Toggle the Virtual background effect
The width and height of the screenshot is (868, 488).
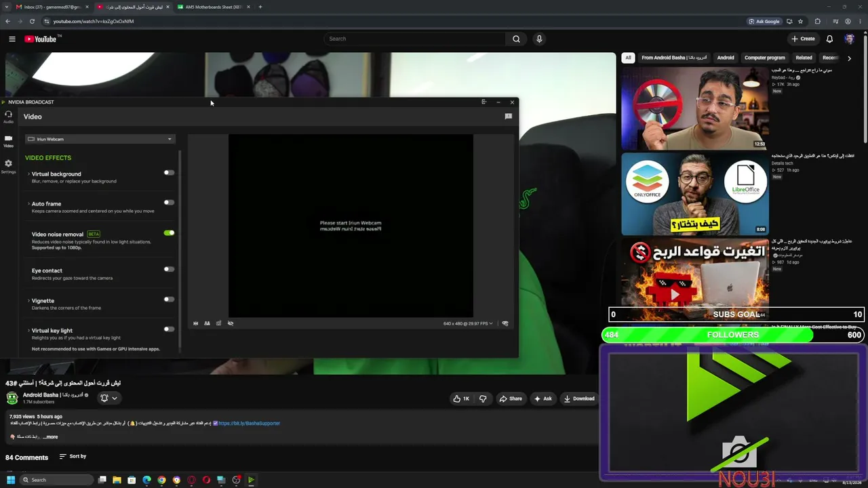coord(169,173)
